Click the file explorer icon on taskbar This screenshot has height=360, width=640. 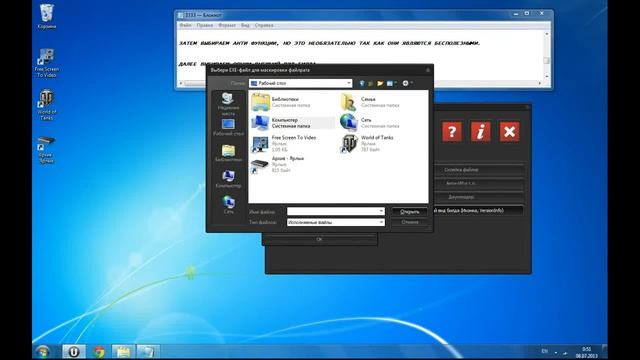click(x=123, y=351)
